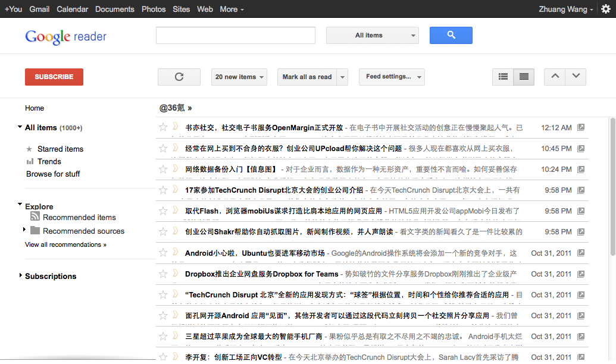616x364 pixels.
Task: Click the Recommended sources folder icon
Action: tap(35, 230)
